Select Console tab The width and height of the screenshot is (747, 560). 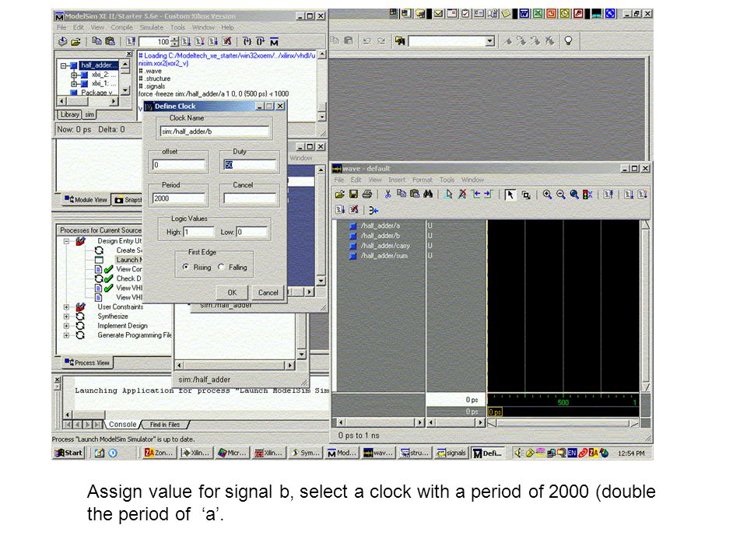[122, 425]
